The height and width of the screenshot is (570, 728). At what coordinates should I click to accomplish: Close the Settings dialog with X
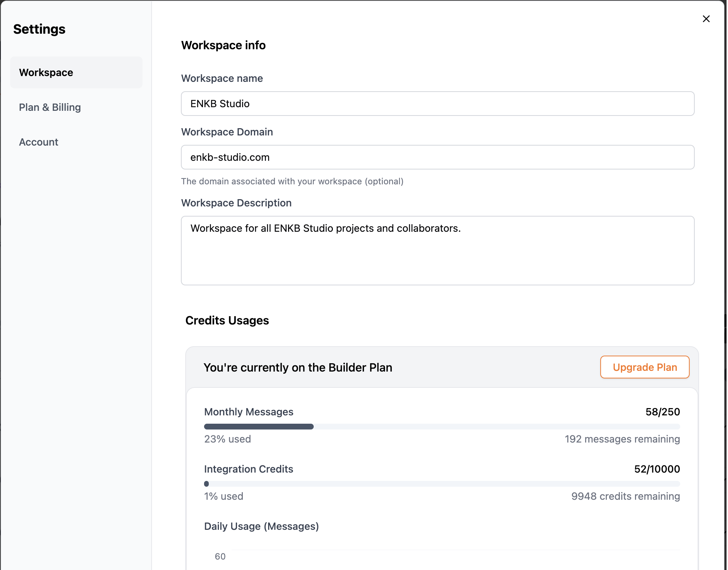[706, 19]
